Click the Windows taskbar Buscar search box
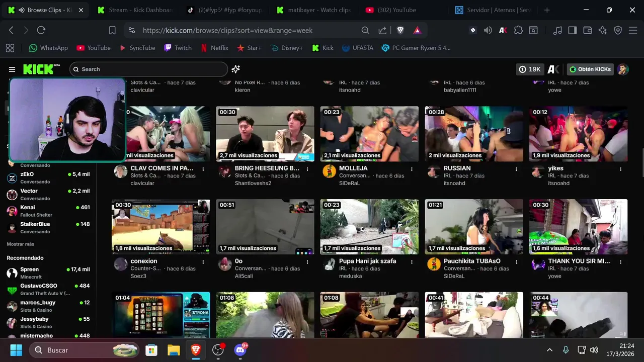 [x=84, y=350]
